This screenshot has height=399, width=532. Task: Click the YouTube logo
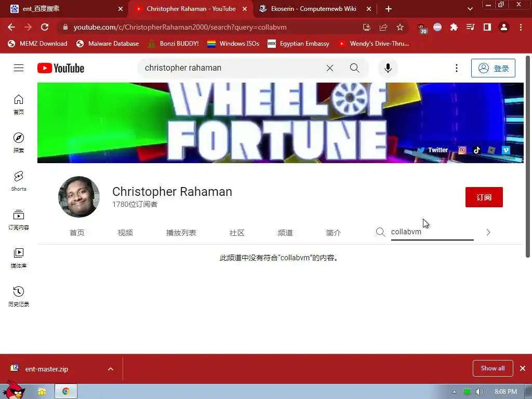[x=61, y=68]
